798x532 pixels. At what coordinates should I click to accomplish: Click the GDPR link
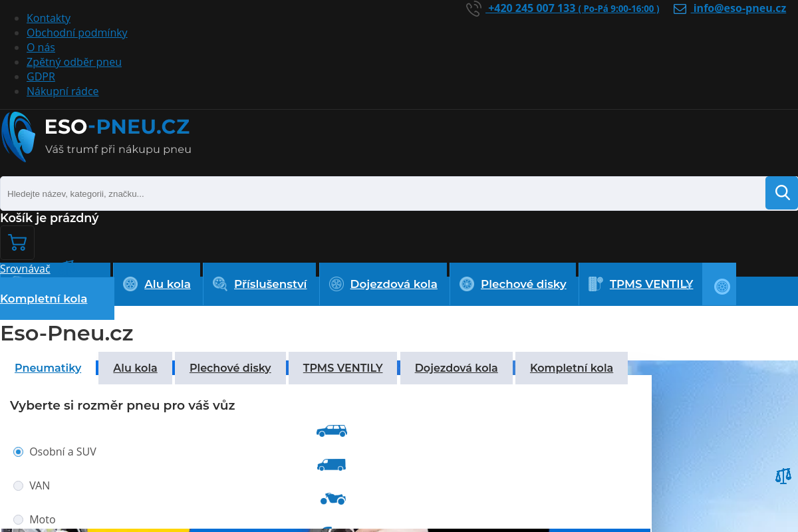tap(41, 76)
